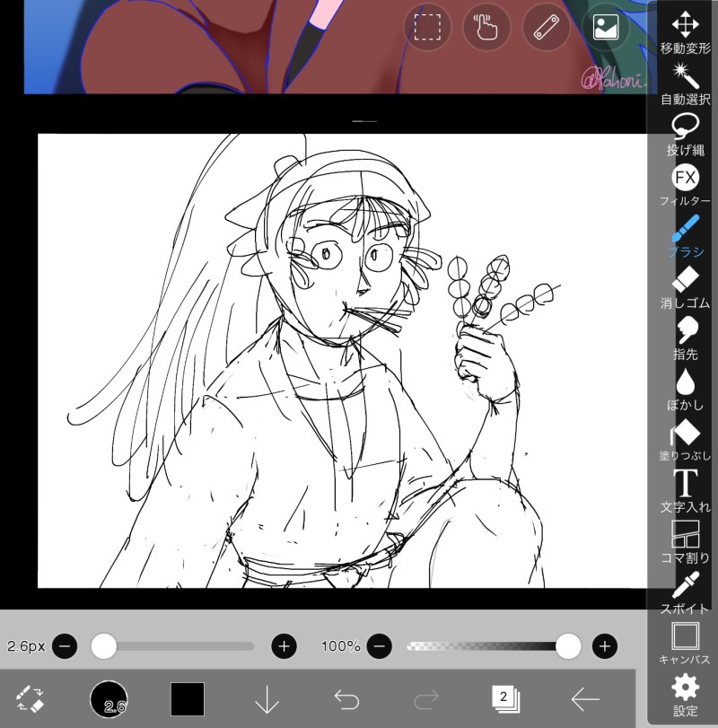The height and width of the screenshot is (728, 718).
Task: Increase opacity with plus button
Action: point(604,645)
